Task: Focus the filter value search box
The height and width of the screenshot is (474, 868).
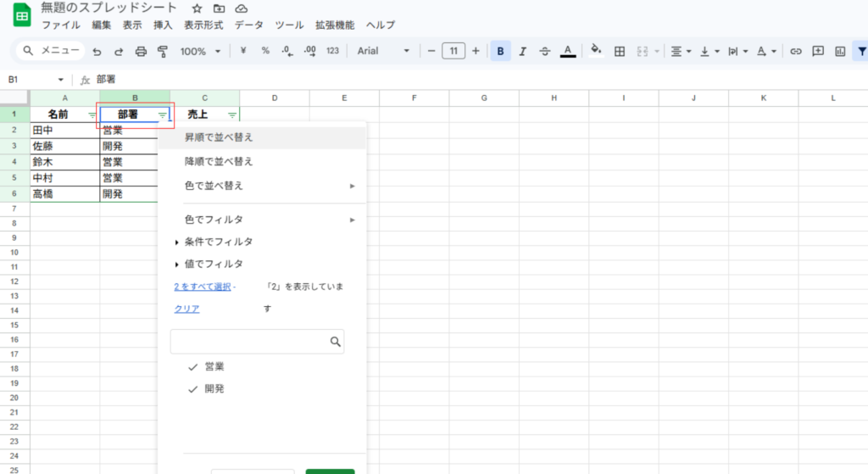Action: 257,342
